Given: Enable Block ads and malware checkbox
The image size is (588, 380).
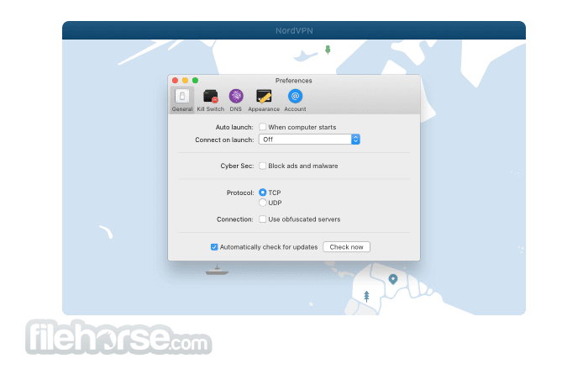Looking at the screenshot, I should [x=262, y=166].
